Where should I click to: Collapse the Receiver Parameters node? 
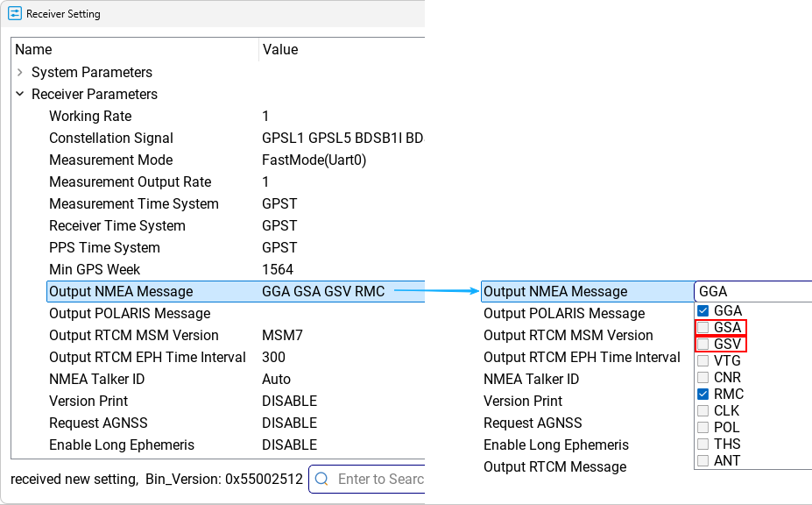click(x=19, y=94)
